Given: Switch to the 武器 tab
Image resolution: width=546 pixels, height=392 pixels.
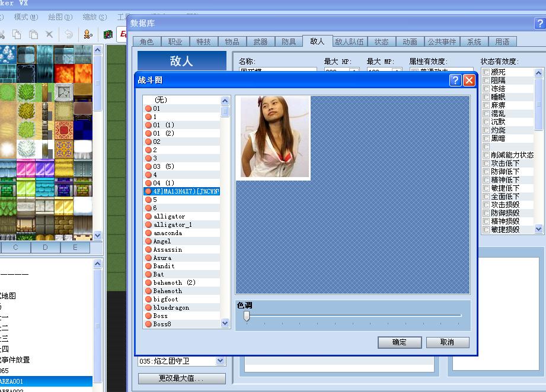Looking at the screenshot, I should point(260,41).
